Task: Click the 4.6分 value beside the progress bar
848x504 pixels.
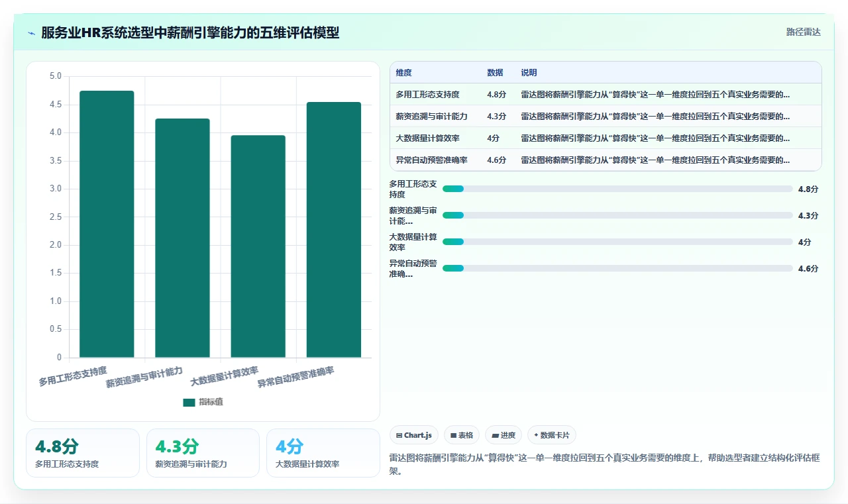Action: 808,268
